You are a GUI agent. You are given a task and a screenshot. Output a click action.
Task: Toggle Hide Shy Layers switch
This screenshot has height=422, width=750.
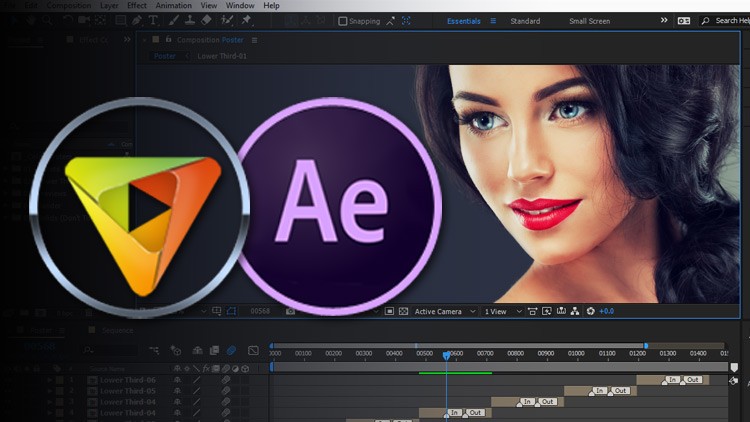pyautogui.click(x=198, y=351)
